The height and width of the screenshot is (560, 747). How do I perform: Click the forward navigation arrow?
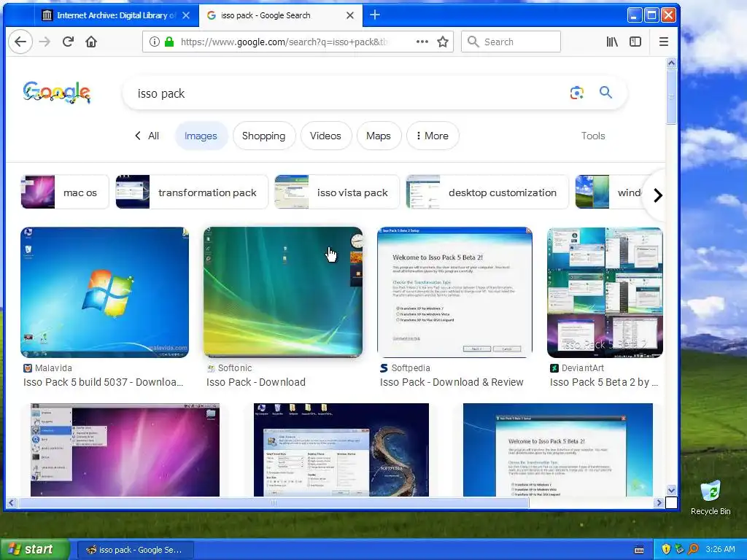(44, 42)
